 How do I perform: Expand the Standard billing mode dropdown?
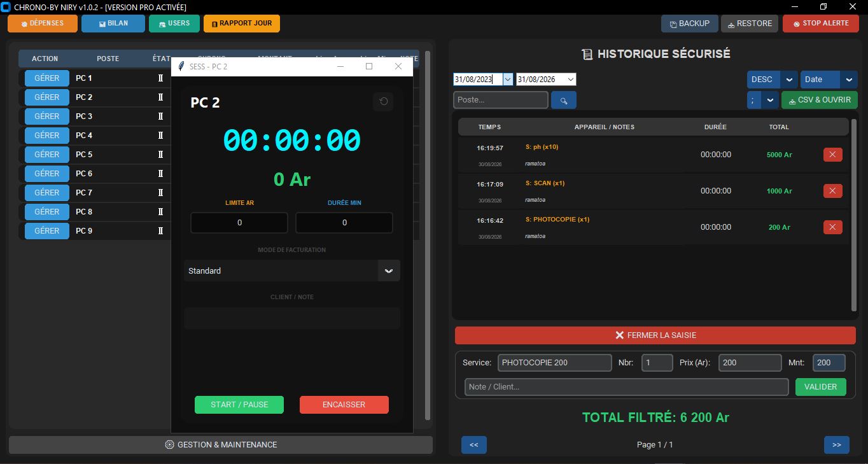point(389,271)
